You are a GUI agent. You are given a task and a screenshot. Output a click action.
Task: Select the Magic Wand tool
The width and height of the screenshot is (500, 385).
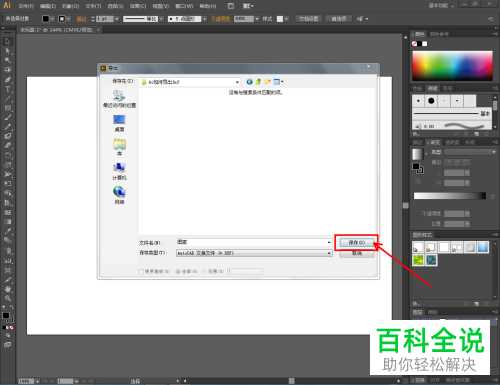tap(7, 60)
